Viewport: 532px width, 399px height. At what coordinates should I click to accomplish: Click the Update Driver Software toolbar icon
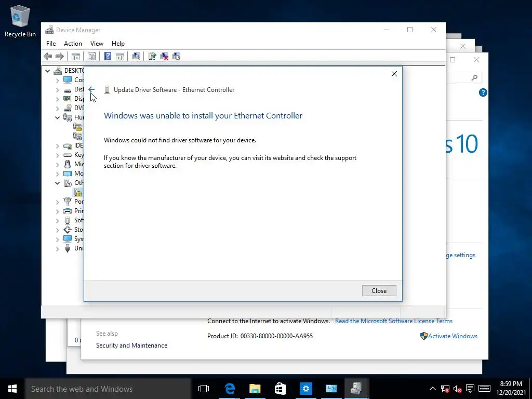152,56
